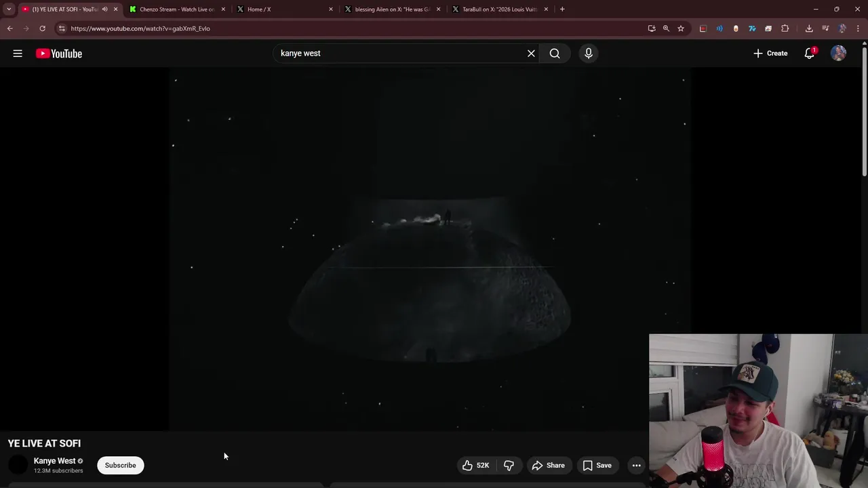The image size is (868, 488).
Task: Open Kanye West channel avatar
Action: click(18, 465)
